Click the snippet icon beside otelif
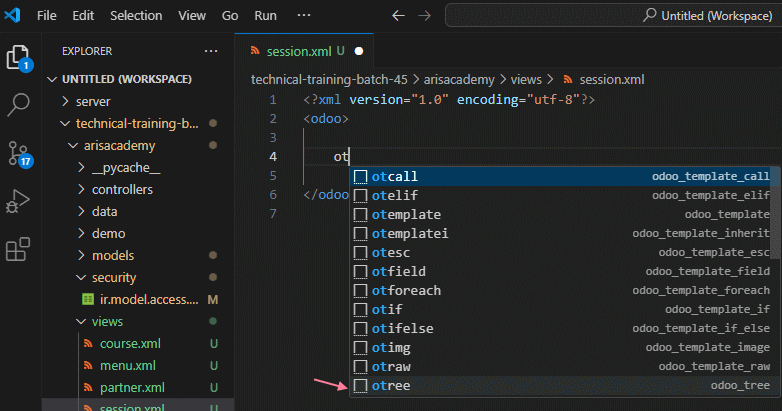Screen dimensions: 782x411 pos(360,196)
